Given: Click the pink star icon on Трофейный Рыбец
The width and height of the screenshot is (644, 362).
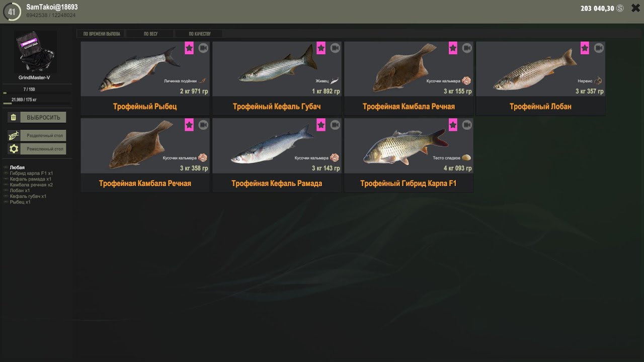Looking at the screenshot, I should pyautogui.click(x=189, y=48).
